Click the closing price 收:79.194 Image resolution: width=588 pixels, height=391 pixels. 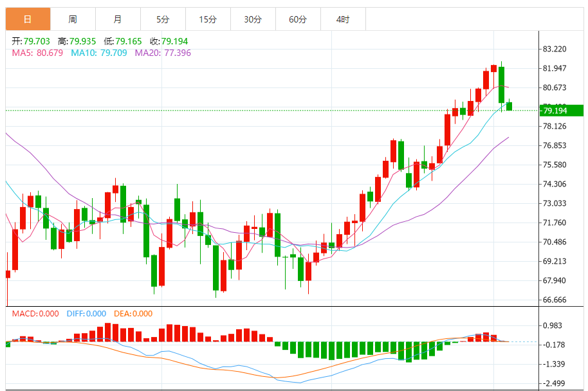[x=169, y=41]
